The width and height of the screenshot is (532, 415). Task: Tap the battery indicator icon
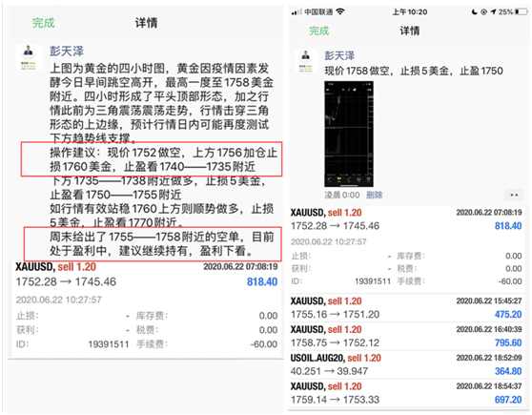[x=522, y=11]
